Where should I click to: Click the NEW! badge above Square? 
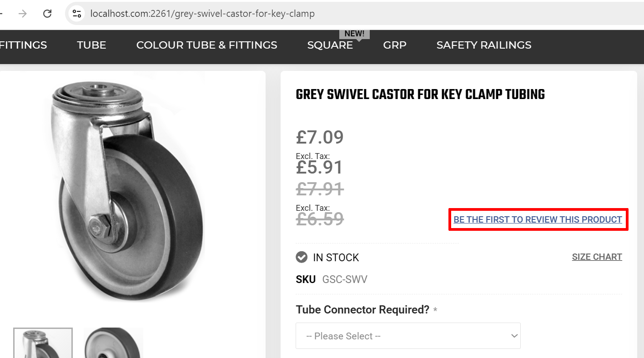point(354,34)
